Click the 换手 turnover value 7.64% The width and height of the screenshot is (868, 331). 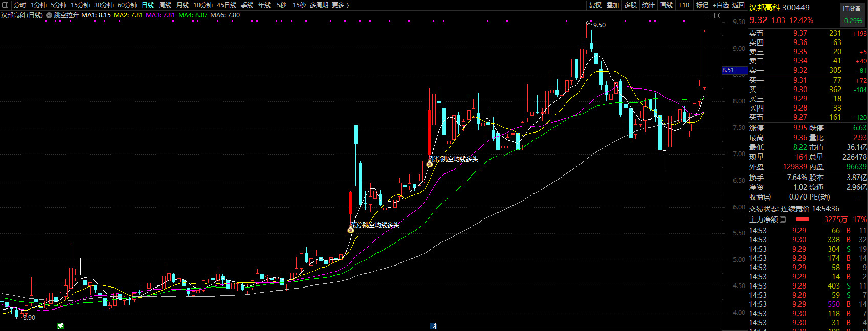[797, 178]
